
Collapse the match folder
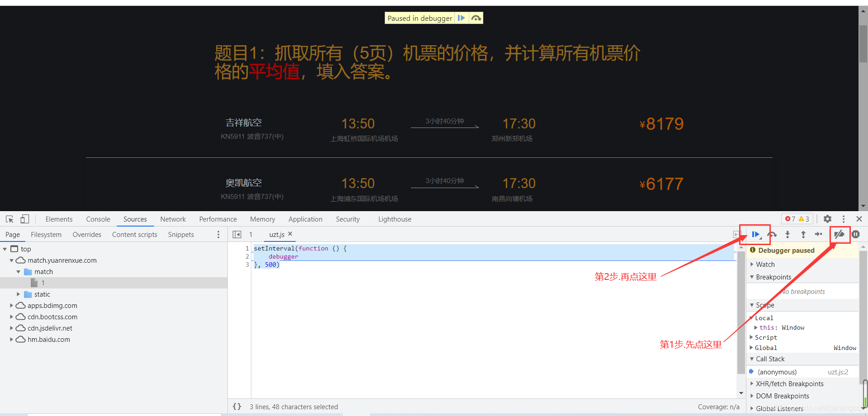coord(19,272)
